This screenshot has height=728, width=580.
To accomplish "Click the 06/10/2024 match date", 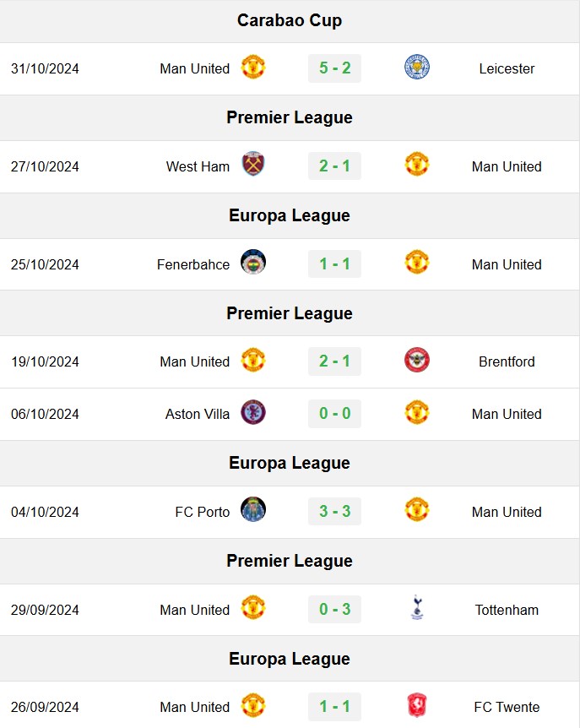I will click(45, 414).
